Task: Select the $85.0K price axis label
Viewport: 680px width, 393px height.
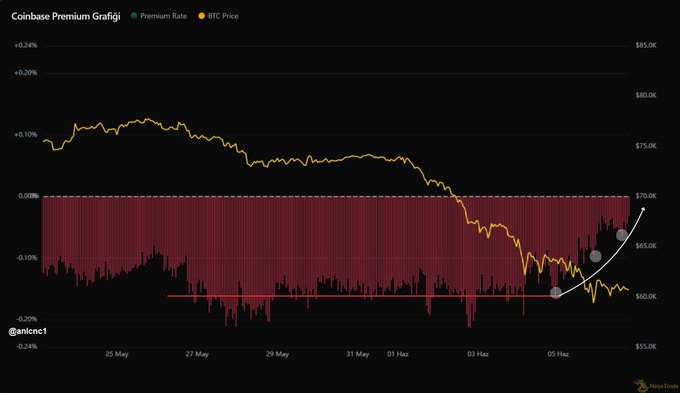Action: point(646,45)
